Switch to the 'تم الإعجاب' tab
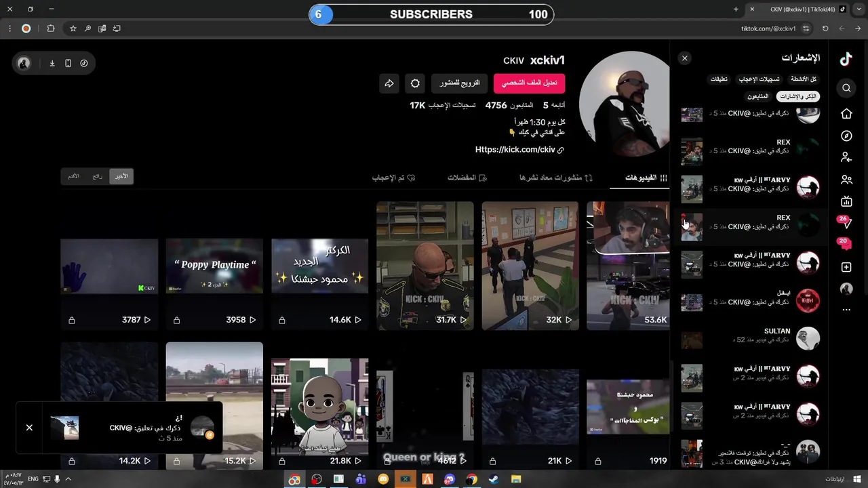This screenshot has height=488, width=868. click(393, 178)
